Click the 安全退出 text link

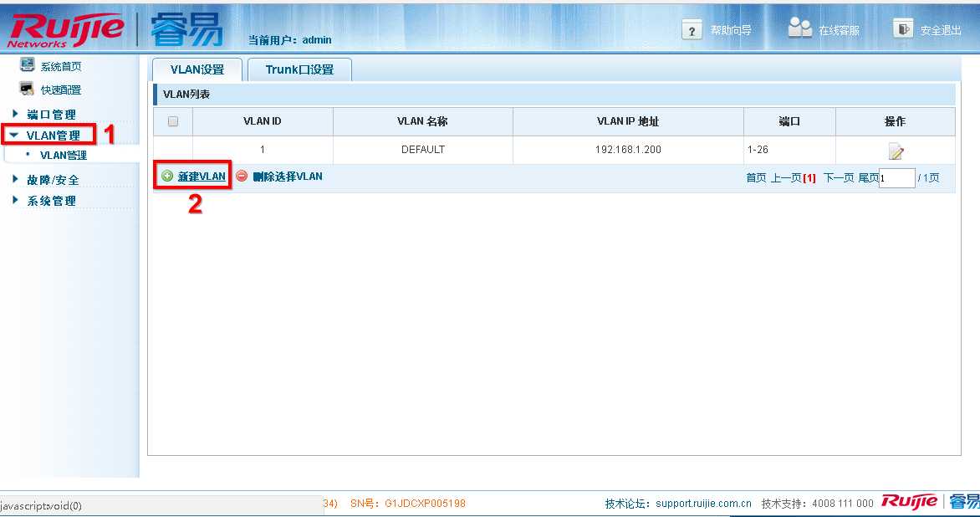pos(941,30)
